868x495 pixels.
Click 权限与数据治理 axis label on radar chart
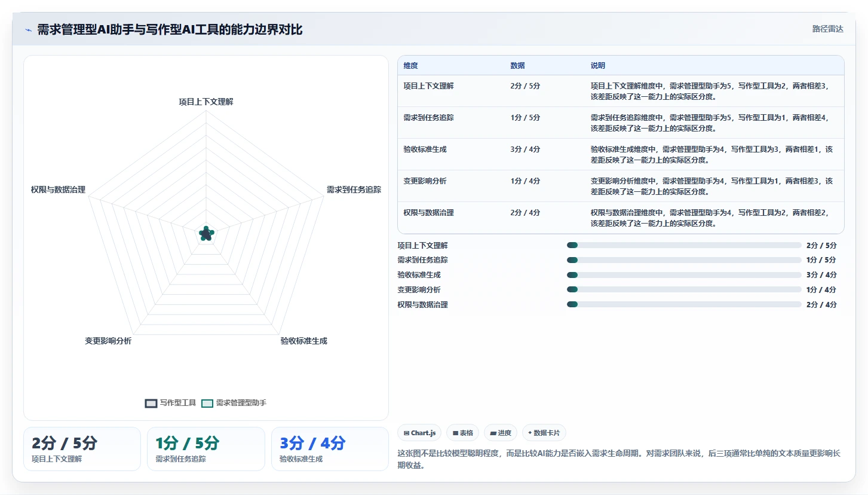(59, 190)
